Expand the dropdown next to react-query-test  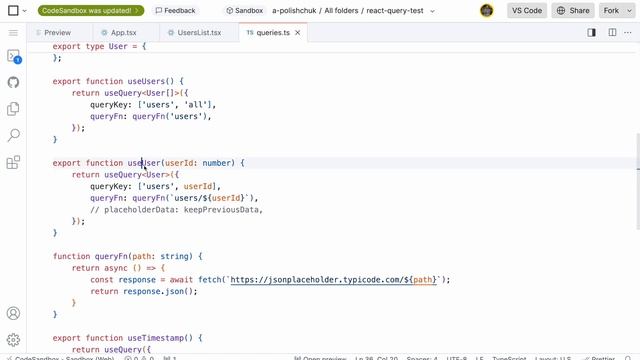[432, 11]
